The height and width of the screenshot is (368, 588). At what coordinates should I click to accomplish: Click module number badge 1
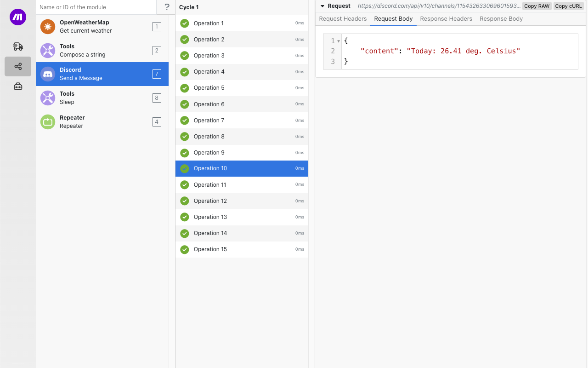point(157,27)
